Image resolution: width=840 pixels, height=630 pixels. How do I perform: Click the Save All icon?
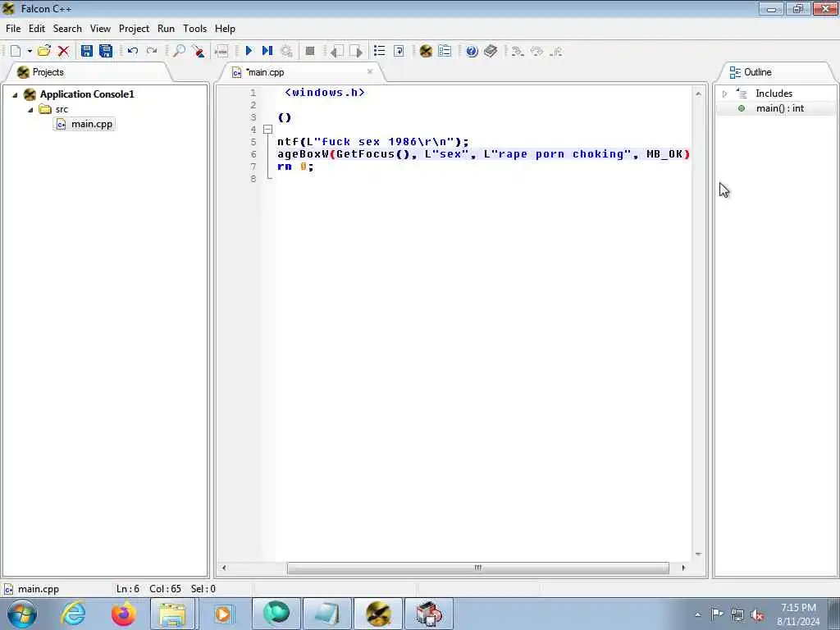(x=106, y=51)
